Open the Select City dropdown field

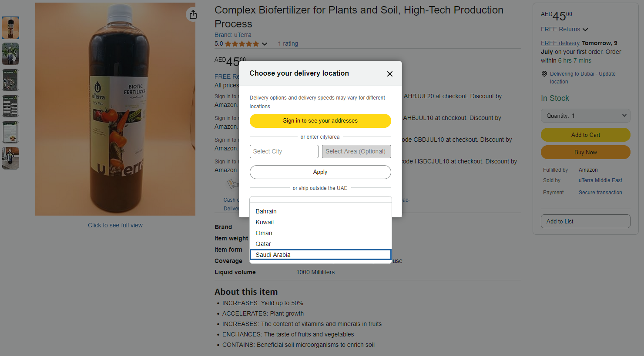click(284, 151)
